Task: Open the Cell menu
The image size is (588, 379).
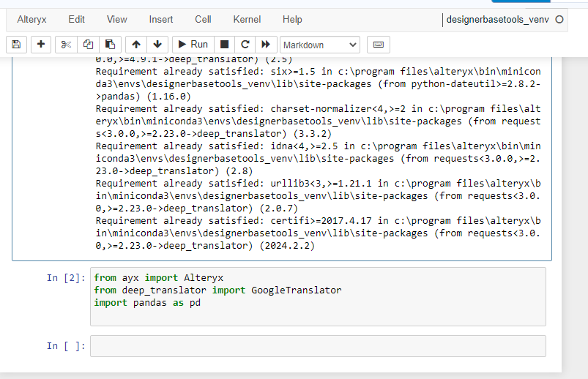Action: click(203, 20)
